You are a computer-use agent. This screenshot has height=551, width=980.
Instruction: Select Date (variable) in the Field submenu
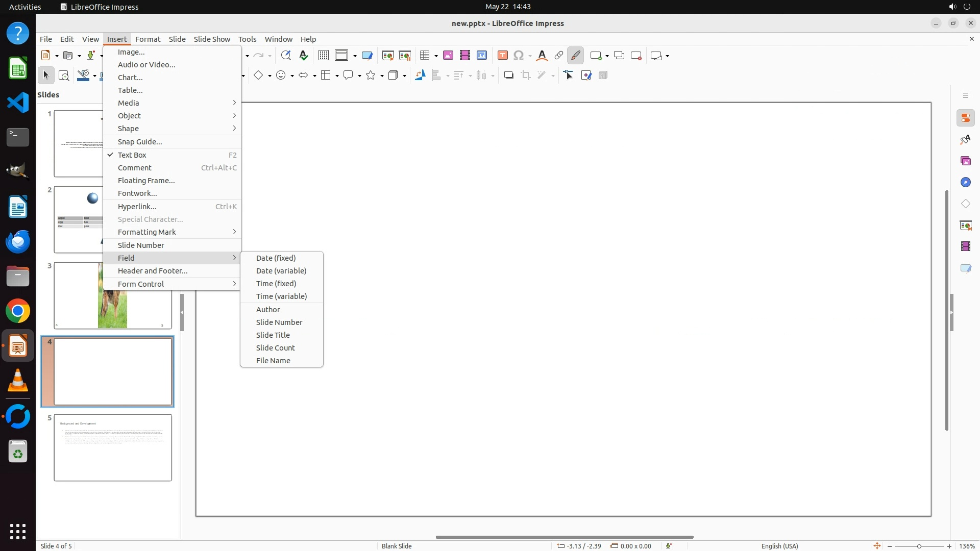click(x=281, y=271)
